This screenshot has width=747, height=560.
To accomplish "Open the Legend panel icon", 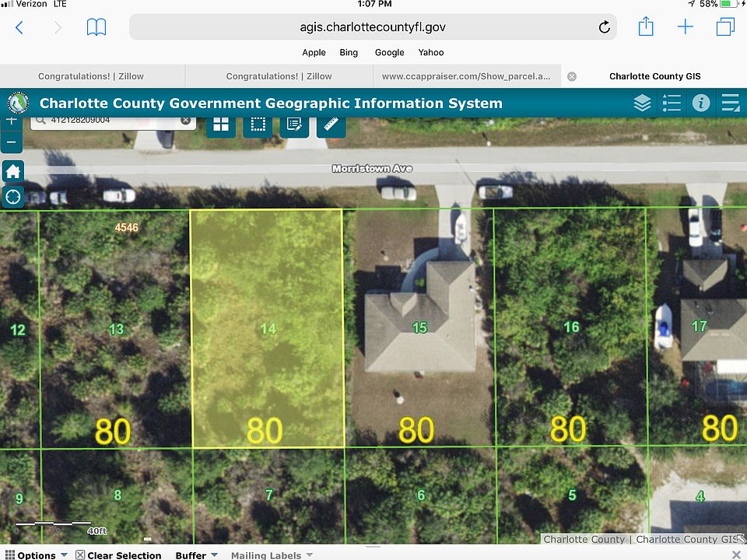I will coord(672,103).
